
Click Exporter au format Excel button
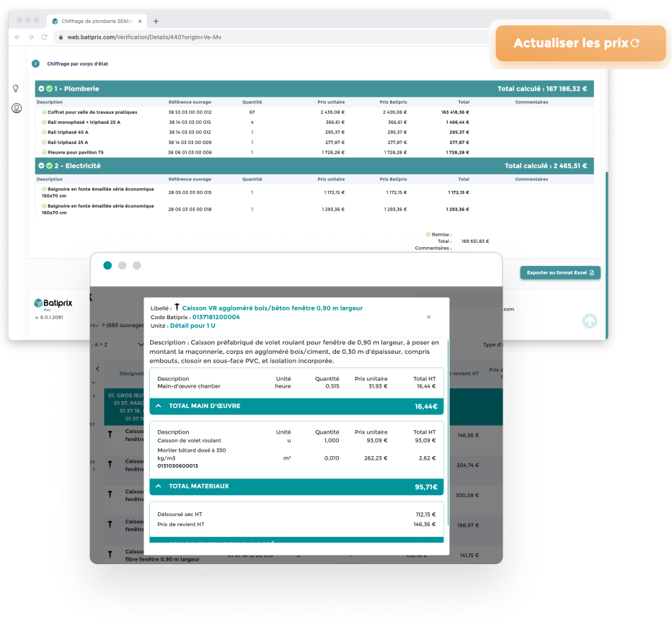560,272
